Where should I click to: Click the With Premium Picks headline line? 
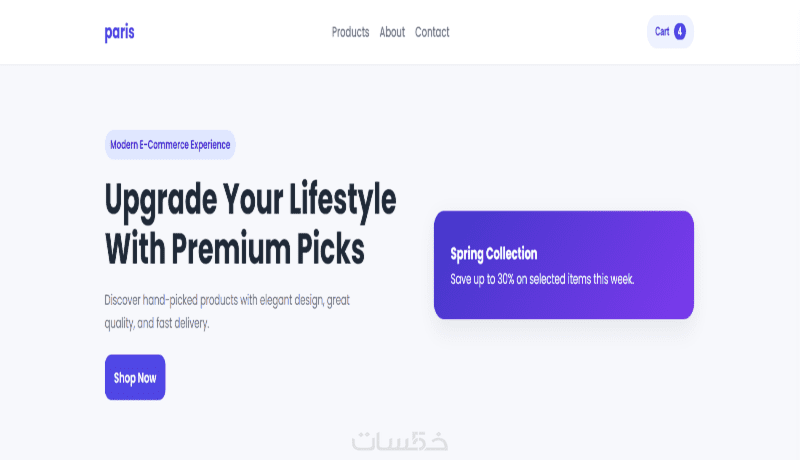pos(234,248)
